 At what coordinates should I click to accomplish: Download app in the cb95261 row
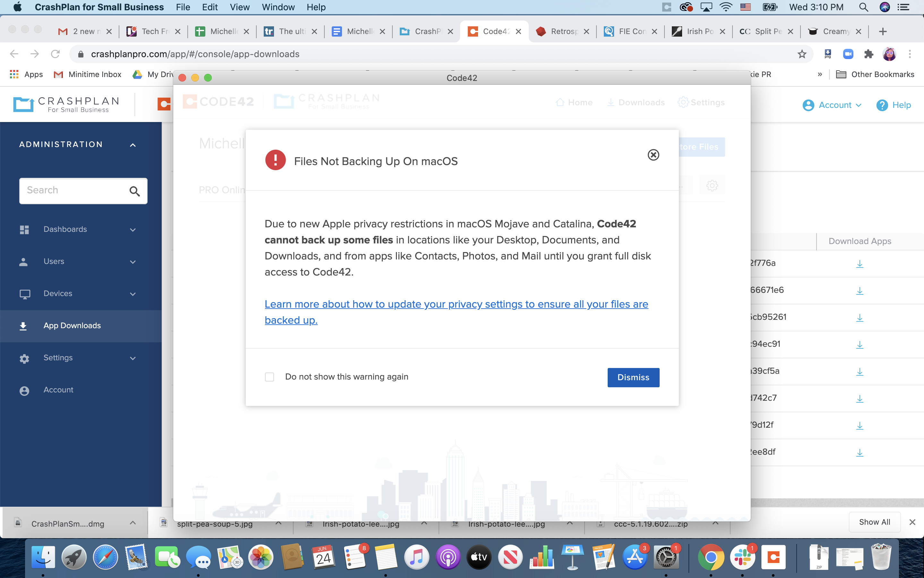click(860, 318)
